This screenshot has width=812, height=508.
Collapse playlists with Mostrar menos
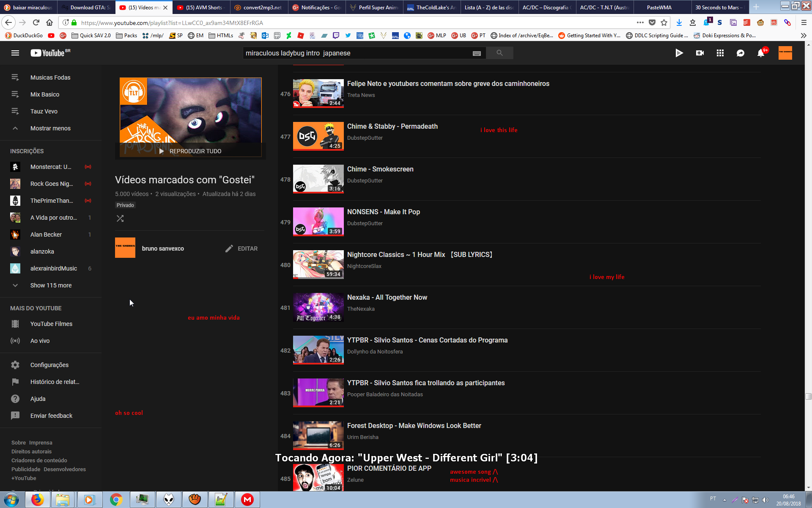point(50,128)
